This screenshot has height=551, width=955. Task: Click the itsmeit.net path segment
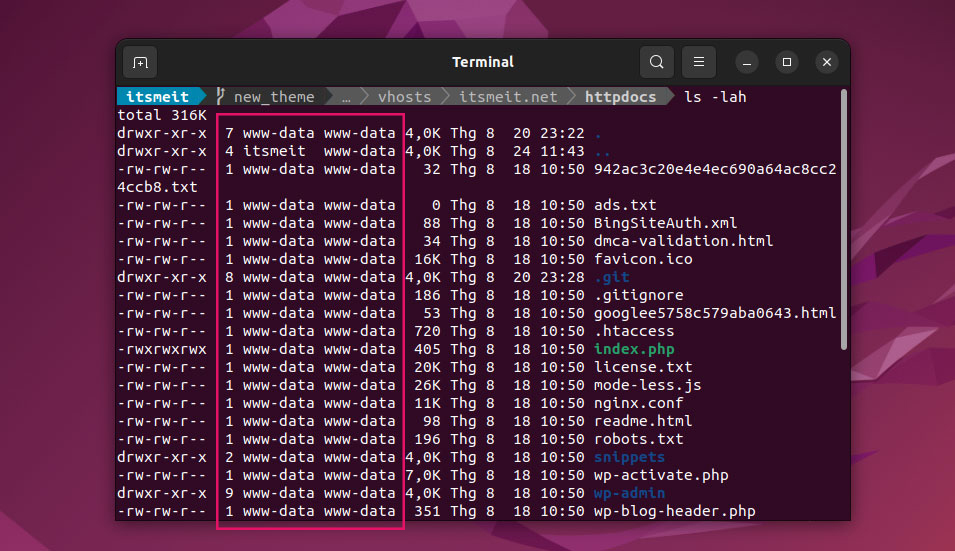[x=508, y=97]
